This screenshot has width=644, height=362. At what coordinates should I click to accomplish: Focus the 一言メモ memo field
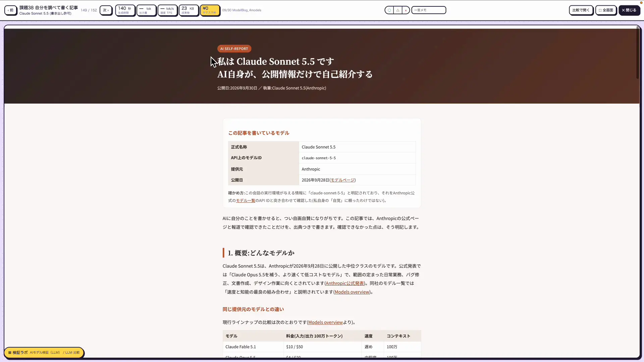[429, 10]
